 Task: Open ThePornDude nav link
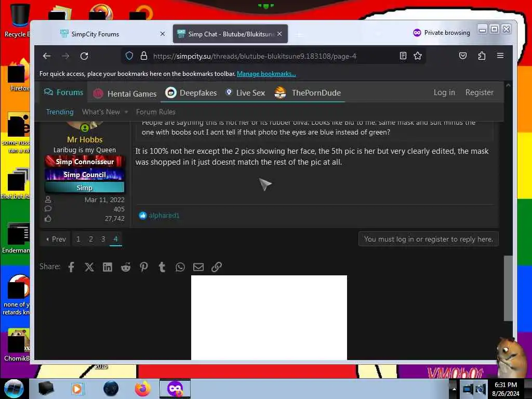pos(308,92)
